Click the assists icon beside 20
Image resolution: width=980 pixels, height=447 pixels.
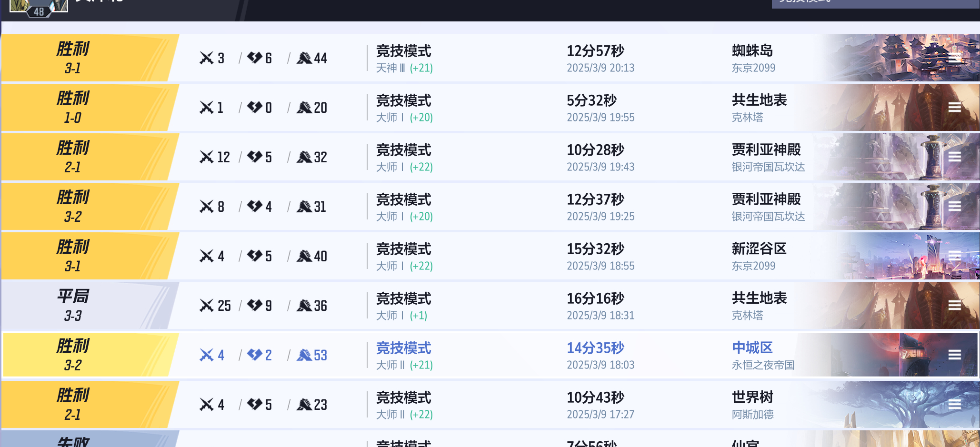(x=304, y=108)
